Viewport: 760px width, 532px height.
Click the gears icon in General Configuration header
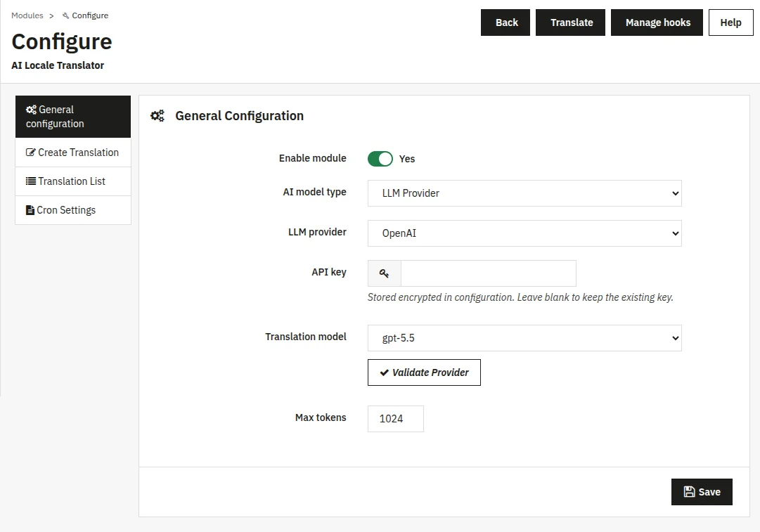coord(157,116)
